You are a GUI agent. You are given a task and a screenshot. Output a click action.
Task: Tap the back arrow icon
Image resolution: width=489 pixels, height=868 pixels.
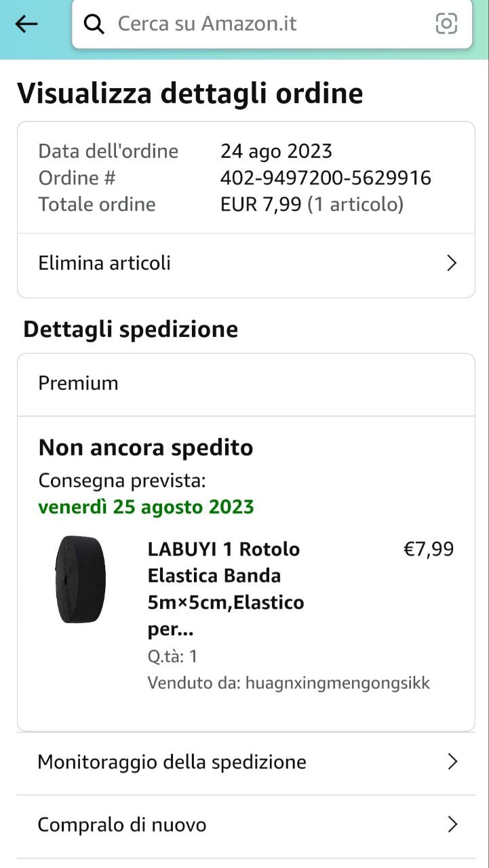(x=26, y=24)
